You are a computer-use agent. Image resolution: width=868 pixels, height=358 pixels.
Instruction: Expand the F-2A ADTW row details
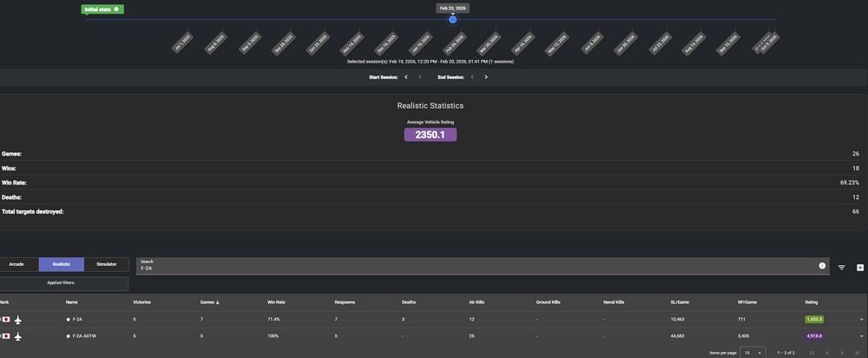coord(861,336)
